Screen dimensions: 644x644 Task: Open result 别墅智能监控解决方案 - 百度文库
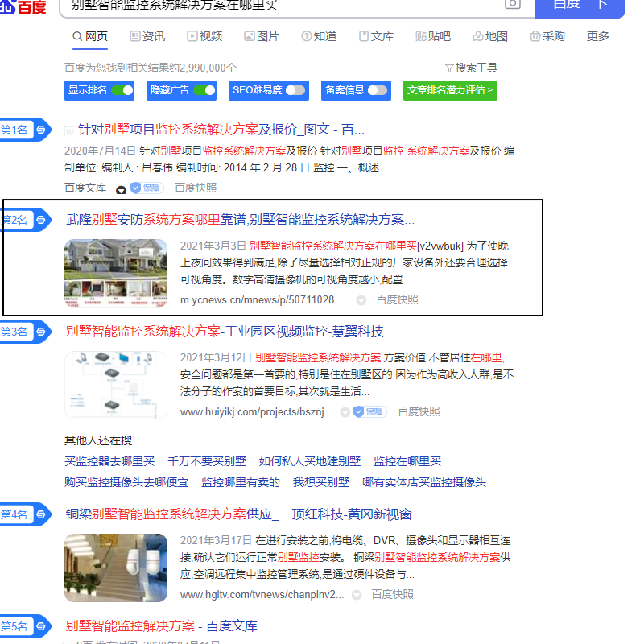coord(162,626)
